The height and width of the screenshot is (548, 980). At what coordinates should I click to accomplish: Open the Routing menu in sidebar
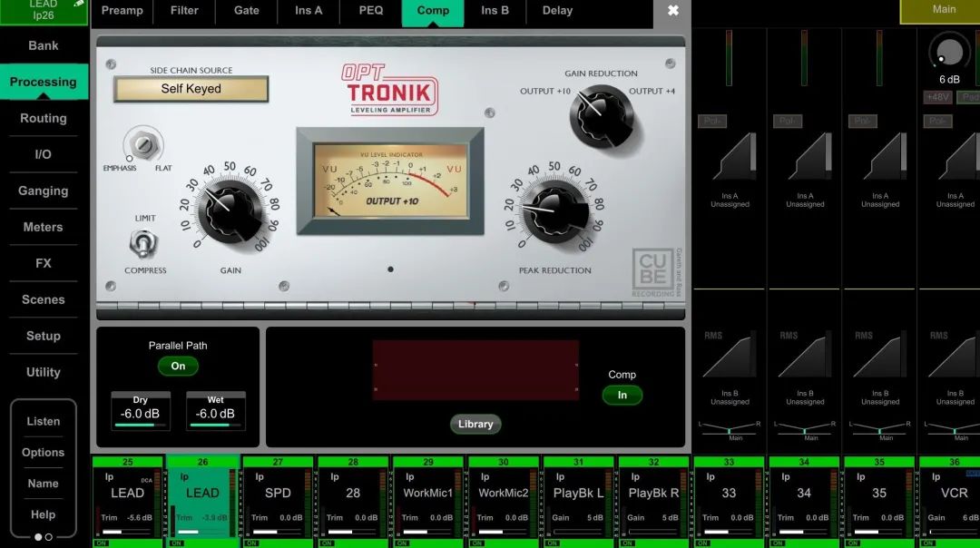pyautogui.click(x=44, y=118)
